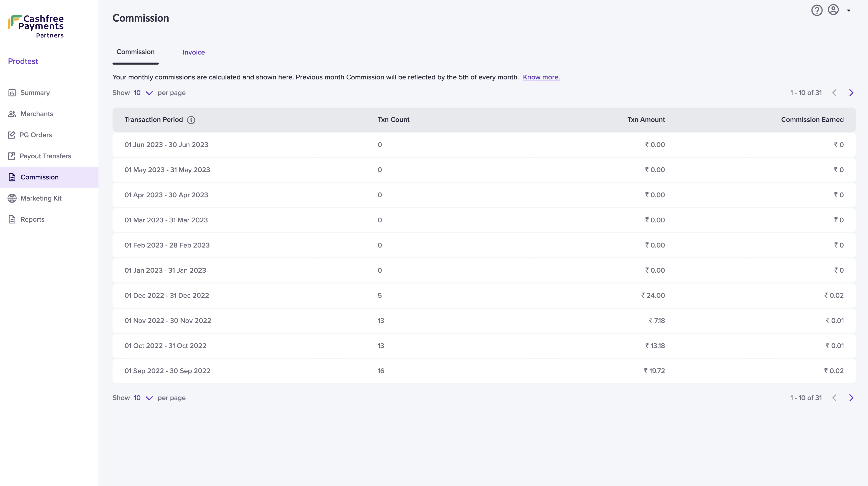This screenshot has width=868, height=486.
Task: Open the 'Know more.' link
Action: (541, 77)
